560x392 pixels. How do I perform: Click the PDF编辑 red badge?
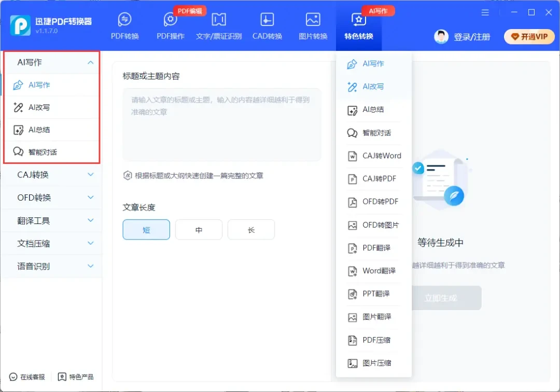click(x=190, y=11)
